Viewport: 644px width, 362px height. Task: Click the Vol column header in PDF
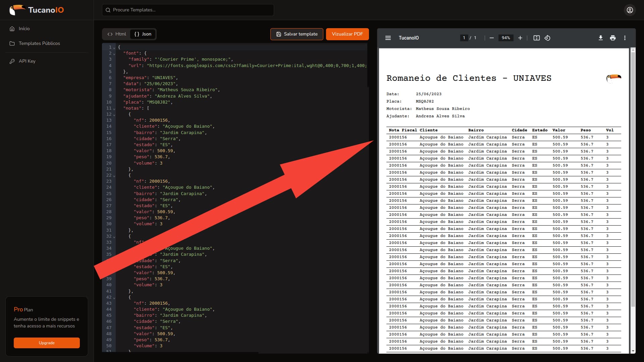pyautogui.click(x=610, y=130)
